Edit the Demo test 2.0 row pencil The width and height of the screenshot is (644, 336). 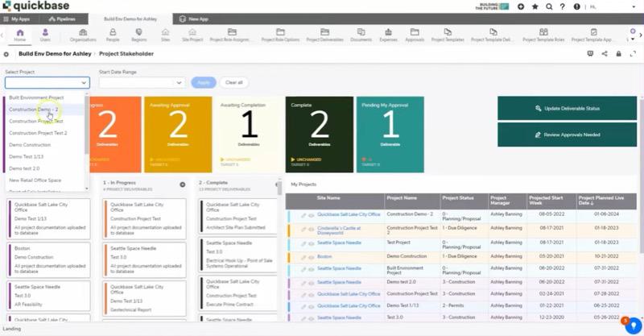click(303, 283)
